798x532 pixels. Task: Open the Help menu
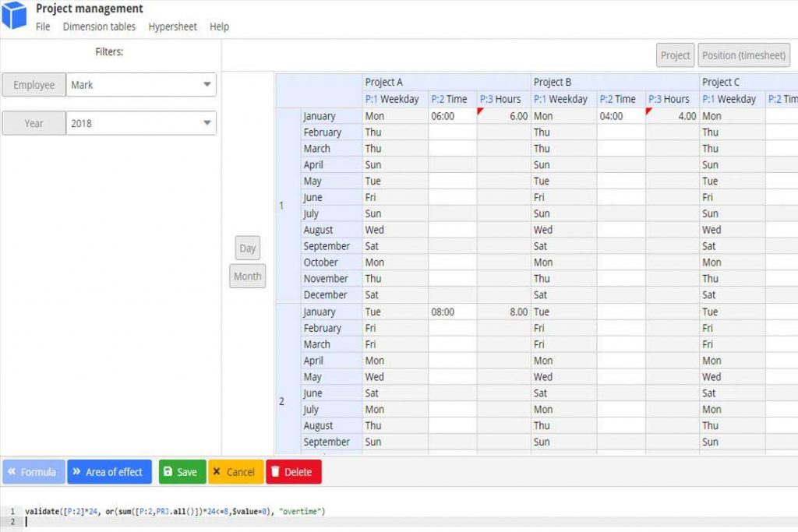pyautogui.click(x=219, y=26)
